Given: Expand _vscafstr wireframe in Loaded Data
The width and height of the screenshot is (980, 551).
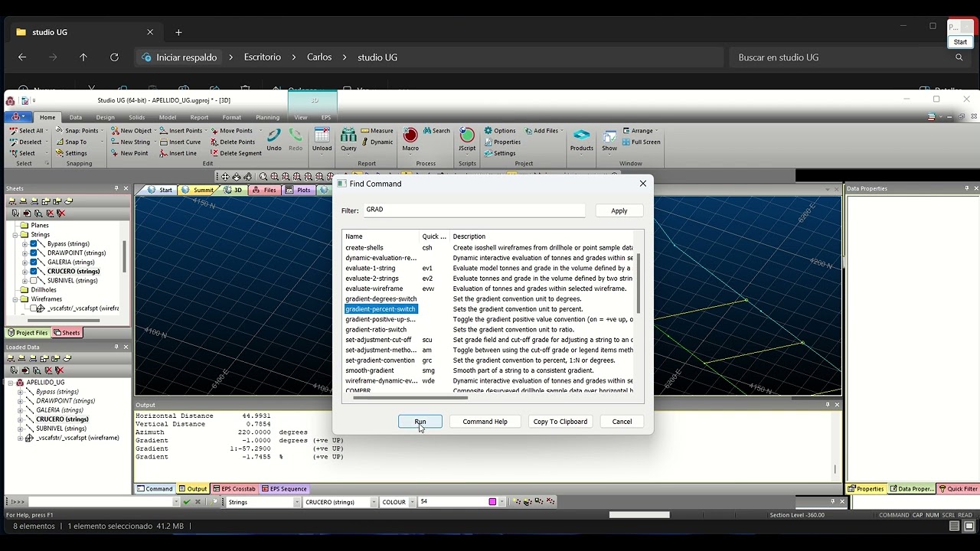Looking at the screenshot, I should (x=20, y=438).
